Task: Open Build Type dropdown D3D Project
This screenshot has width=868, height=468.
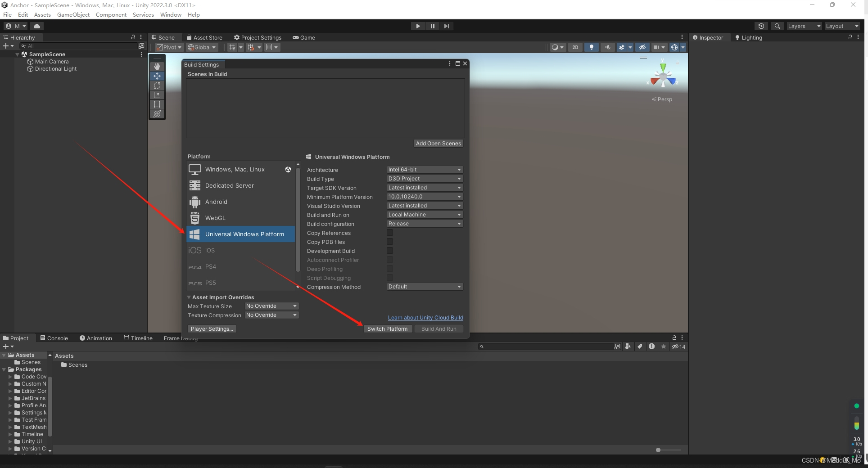Action: click(x=425, y=179)
